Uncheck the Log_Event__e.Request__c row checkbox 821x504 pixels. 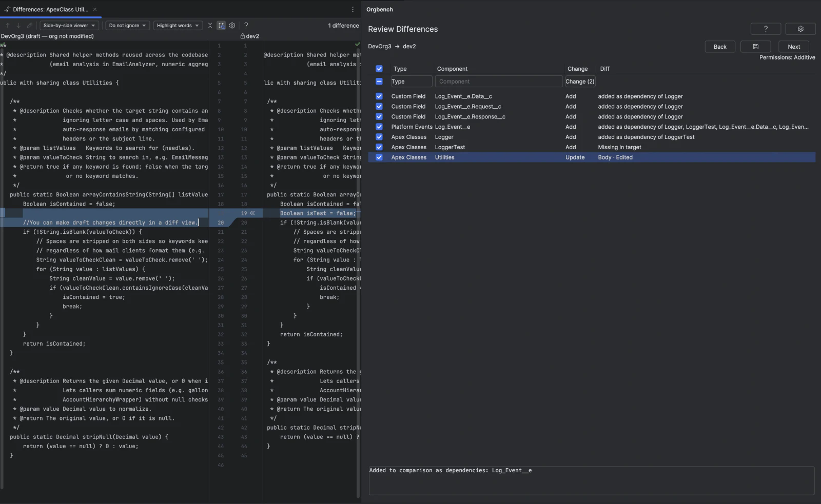click(x=379, y=107)
